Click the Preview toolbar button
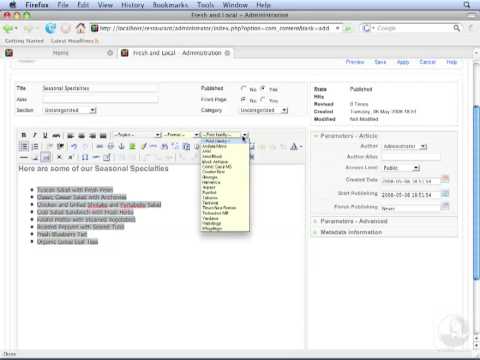 pos(355,62)
